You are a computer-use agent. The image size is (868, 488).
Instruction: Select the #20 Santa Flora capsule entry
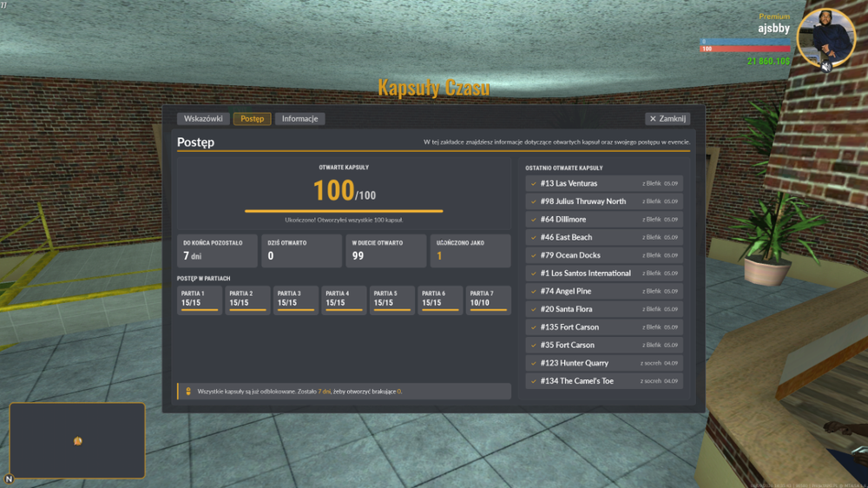604,309
